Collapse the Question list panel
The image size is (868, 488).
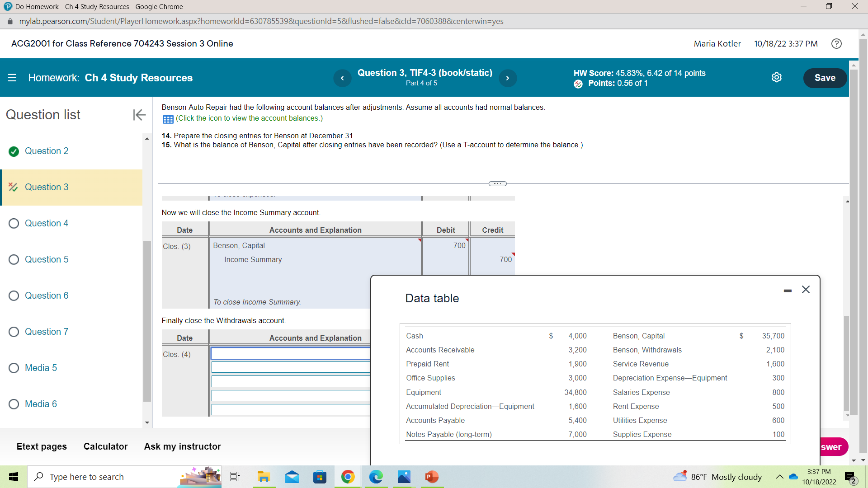[139, 115]
